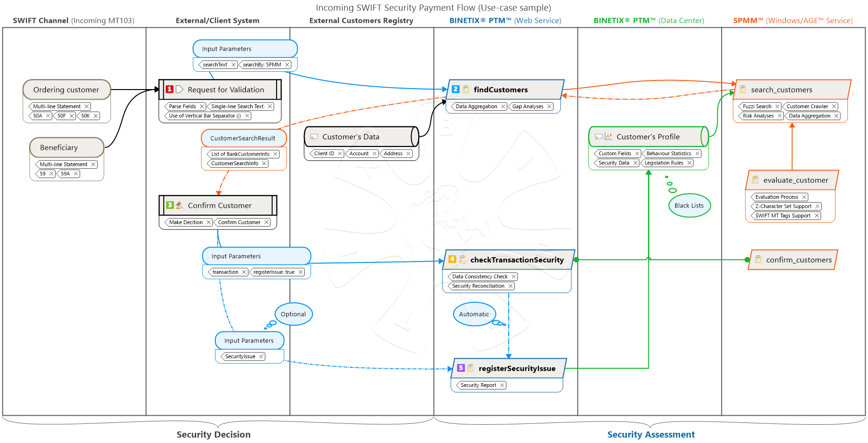This screenshot has height=443, width=868.
Task: Select the Request for Validation node
Action: (220, 90)
